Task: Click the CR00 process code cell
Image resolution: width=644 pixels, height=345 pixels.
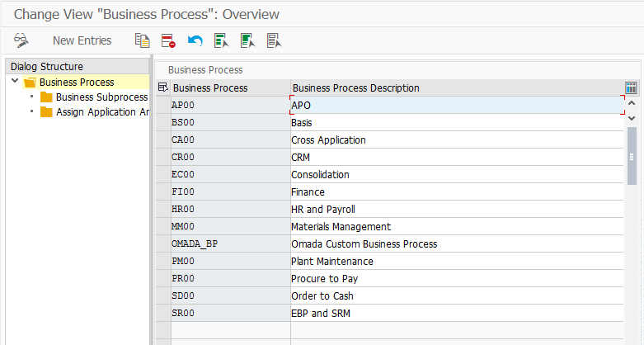Action: [230, 157]
